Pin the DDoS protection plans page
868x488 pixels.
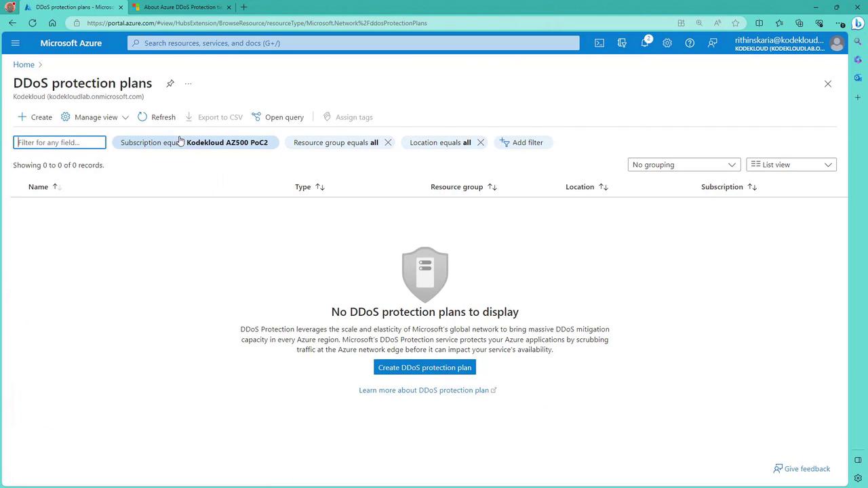[x=170, y=83]
